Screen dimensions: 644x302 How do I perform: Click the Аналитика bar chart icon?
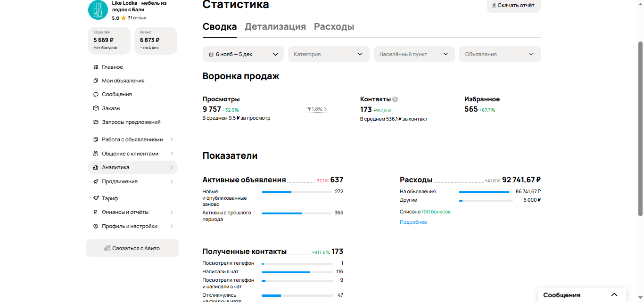[96, 167]
